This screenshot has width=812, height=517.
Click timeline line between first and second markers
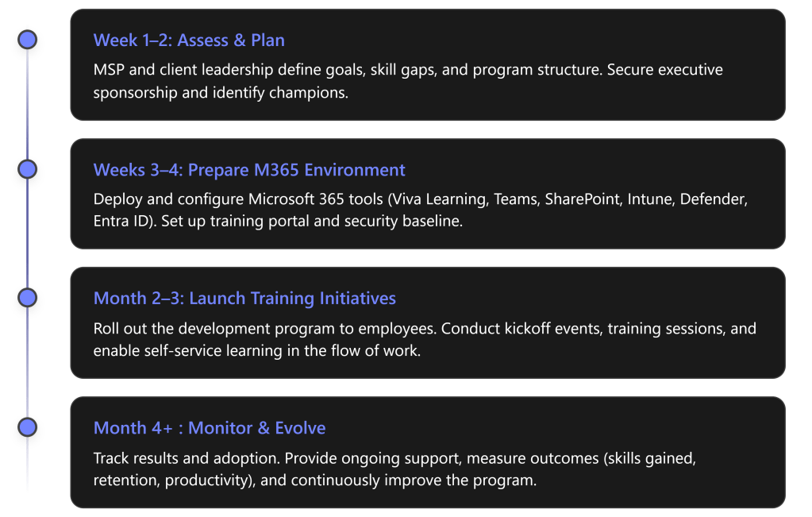pos(28,104)
